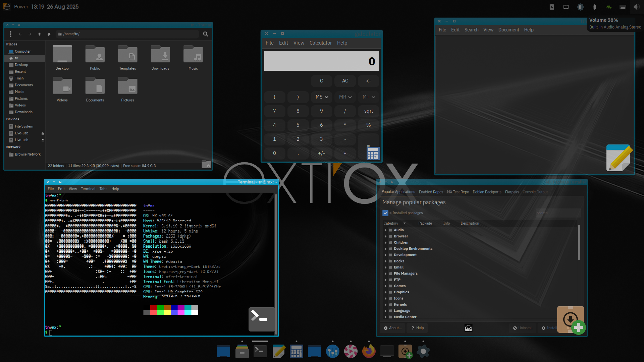
Task: Click the sqrt button in calculator
Action: click(x=369, y=111)
